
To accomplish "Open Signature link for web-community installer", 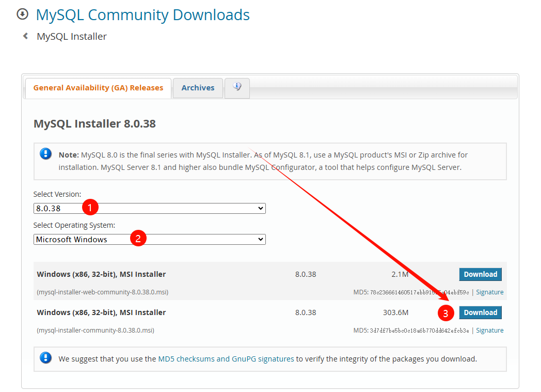I will point(489,292).
